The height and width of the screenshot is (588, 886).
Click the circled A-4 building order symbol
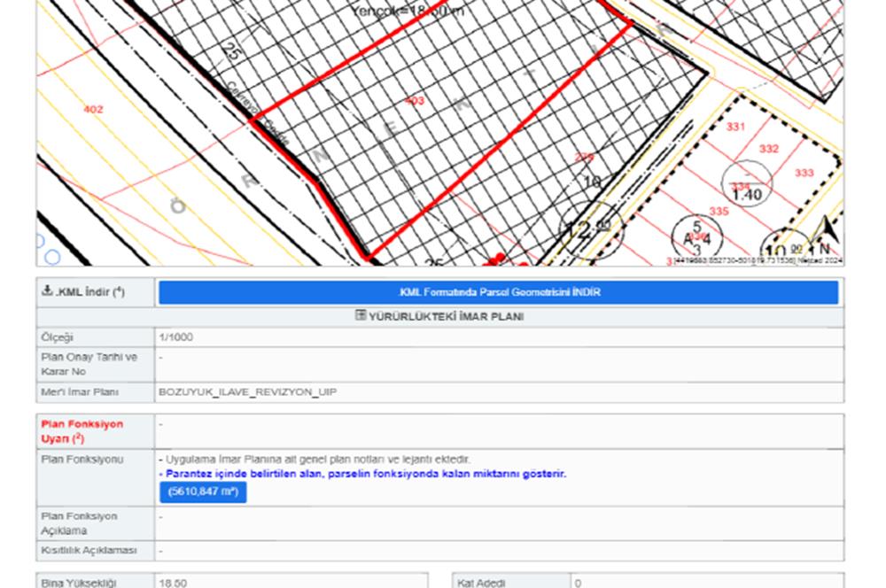pyautogui.click(x=697, y=236)
